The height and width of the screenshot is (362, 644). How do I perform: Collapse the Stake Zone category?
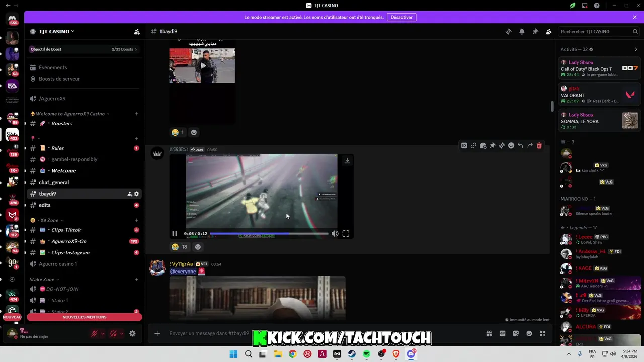[44, 279]
